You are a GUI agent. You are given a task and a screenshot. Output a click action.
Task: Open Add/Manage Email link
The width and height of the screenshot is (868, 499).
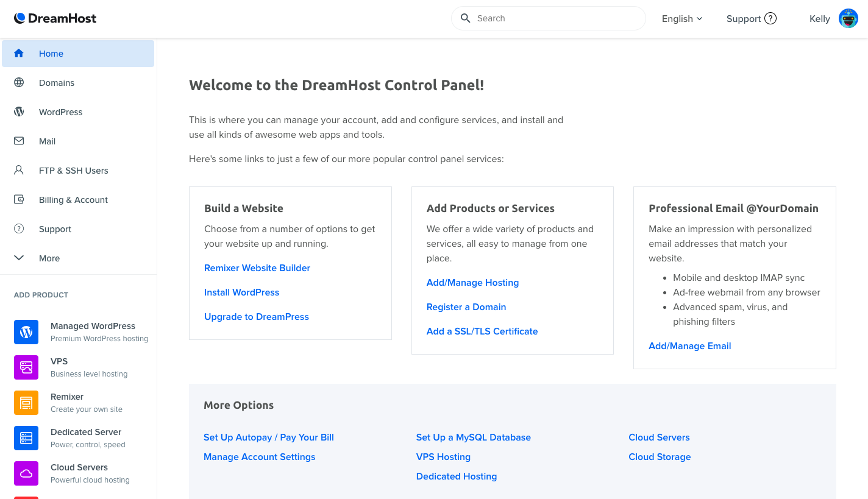690,346
